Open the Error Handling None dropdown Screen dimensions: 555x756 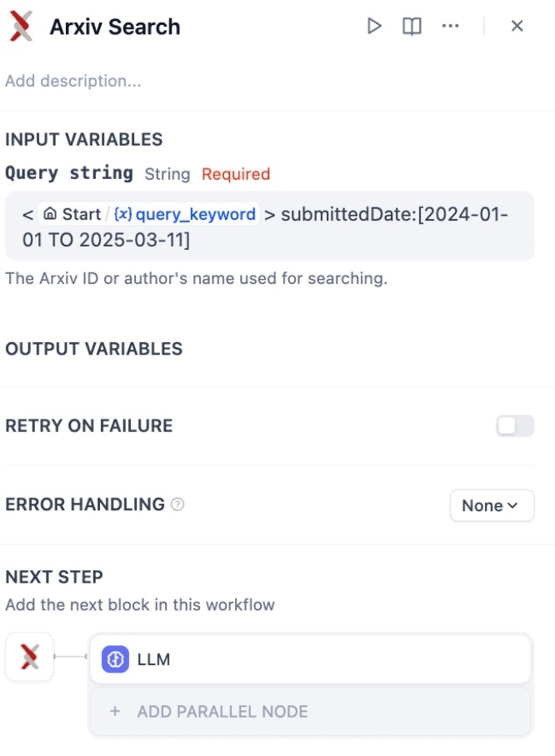click(492, 505)
